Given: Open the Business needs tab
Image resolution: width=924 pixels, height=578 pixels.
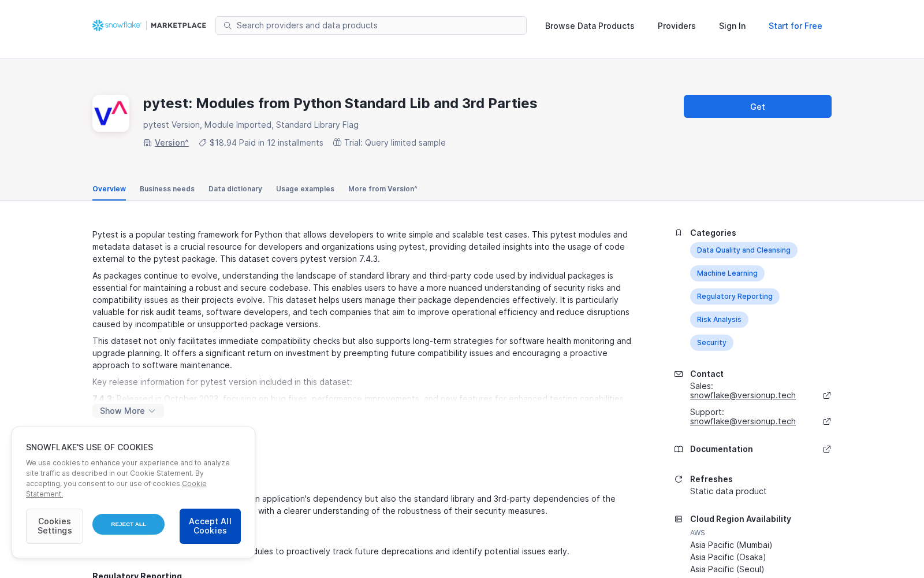Looking at the screenshot, I should [x=167, y=189].
